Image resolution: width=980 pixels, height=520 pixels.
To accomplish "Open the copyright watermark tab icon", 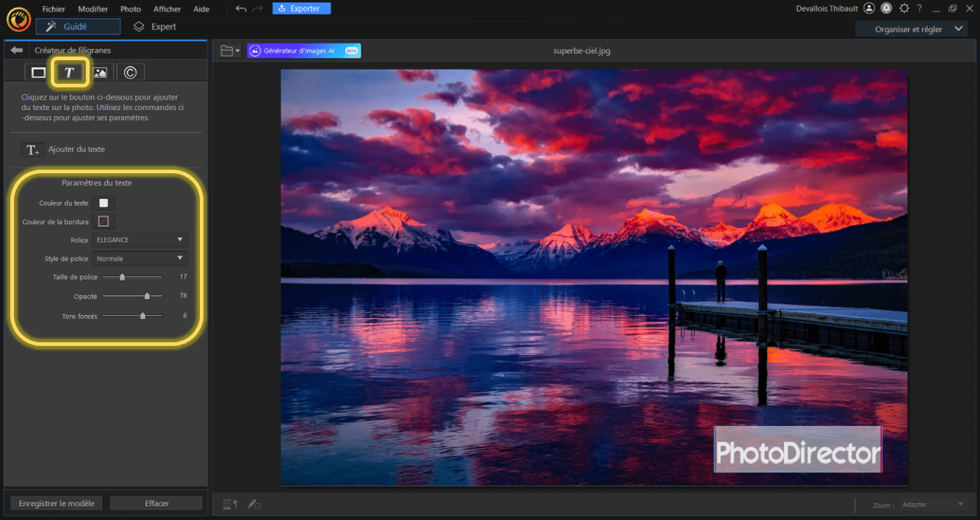I will point(130,72).
